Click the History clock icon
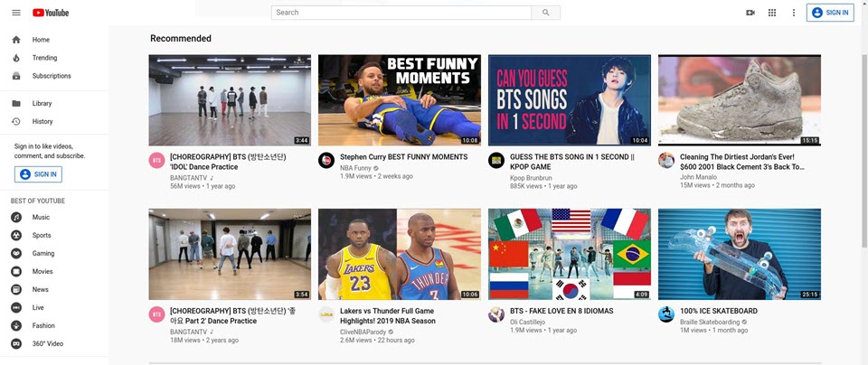Image resolution: width=868 pixels, height=365 pixels. pos(16,122)
